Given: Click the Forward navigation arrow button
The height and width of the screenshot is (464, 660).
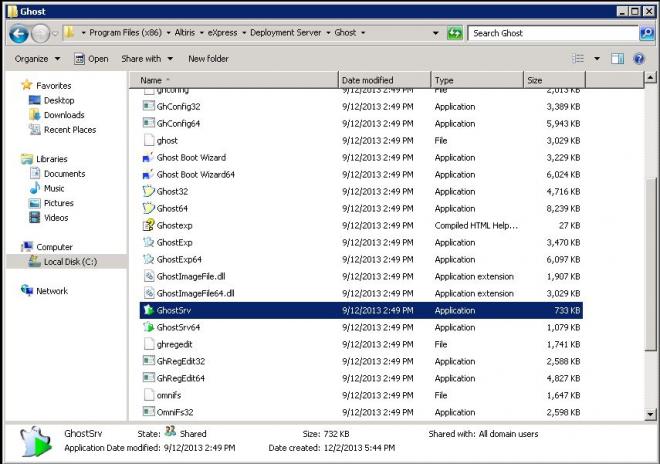Looking at the screenshot, I should click(x=41, y=33).
